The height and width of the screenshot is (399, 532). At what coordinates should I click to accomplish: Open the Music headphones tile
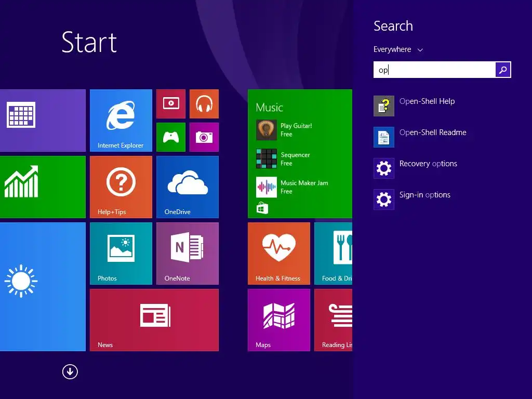(x=204, y=104)
